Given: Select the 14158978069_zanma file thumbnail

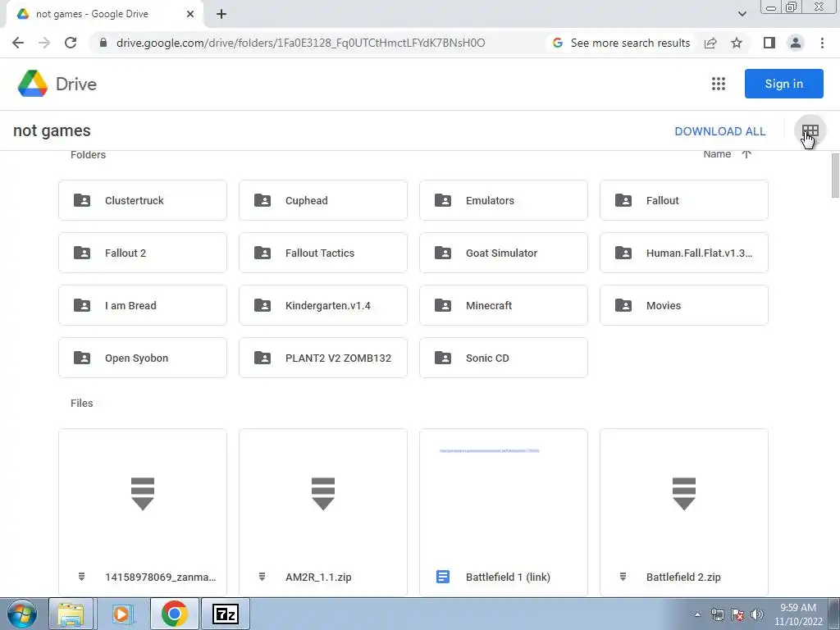Looking at the screenshot, I should point(143,512).
